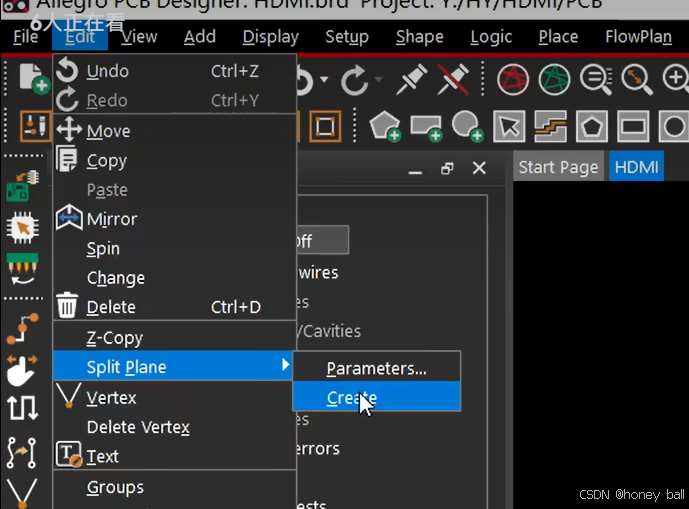This screenshot has height=509, width=689.
Task: Open the undo toolbar dropdown arrow
Action: click(x=324, y=80)
